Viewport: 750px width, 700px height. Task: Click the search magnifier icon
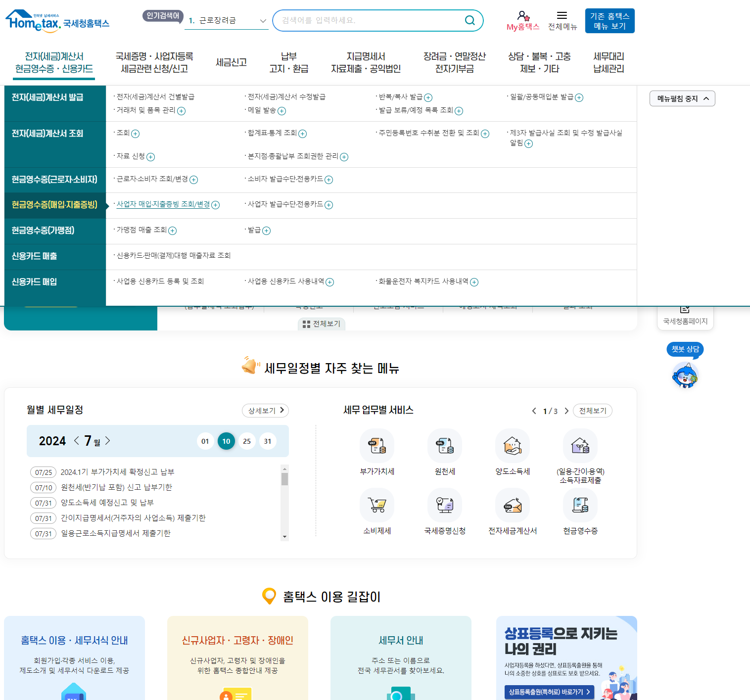click(x=469, y=20)
